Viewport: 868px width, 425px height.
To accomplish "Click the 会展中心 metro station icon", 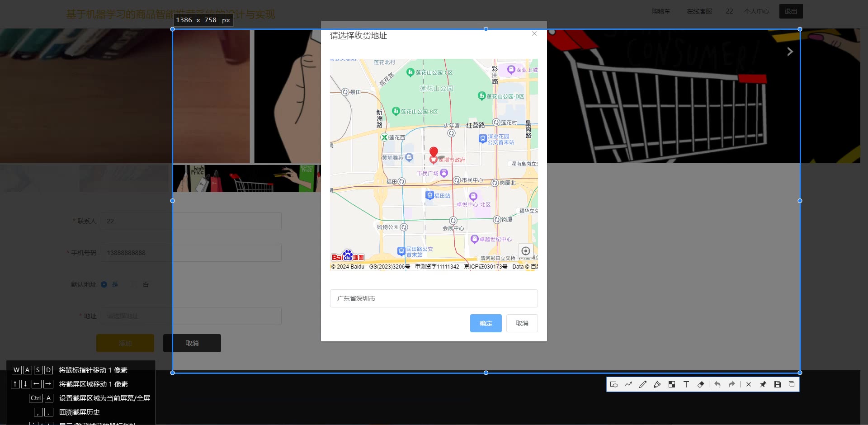I will coord(453,221).
